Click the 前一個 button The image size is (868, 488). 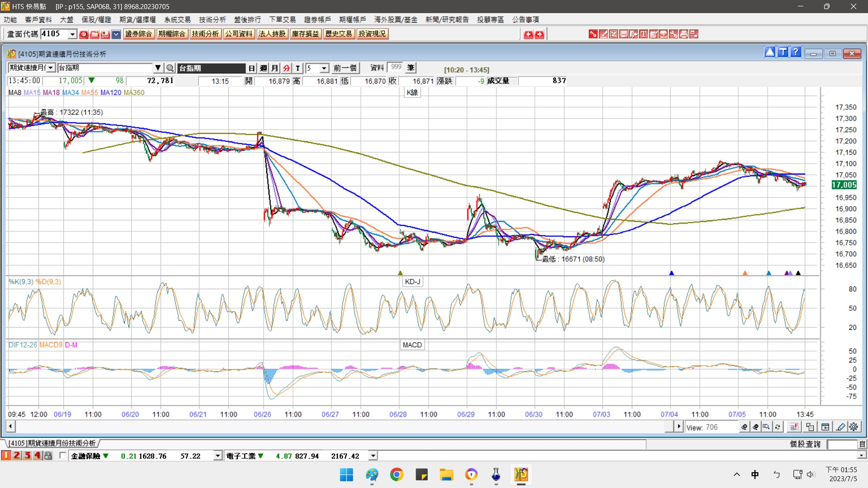click(x=345, y=68)
